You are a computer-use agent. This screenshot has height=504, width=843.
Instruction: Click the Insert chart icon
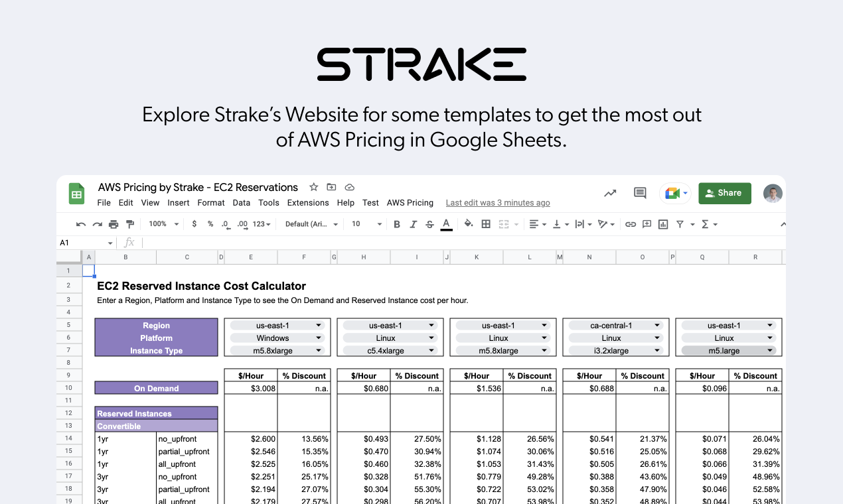pyautogui.click(x=663, y=224)
